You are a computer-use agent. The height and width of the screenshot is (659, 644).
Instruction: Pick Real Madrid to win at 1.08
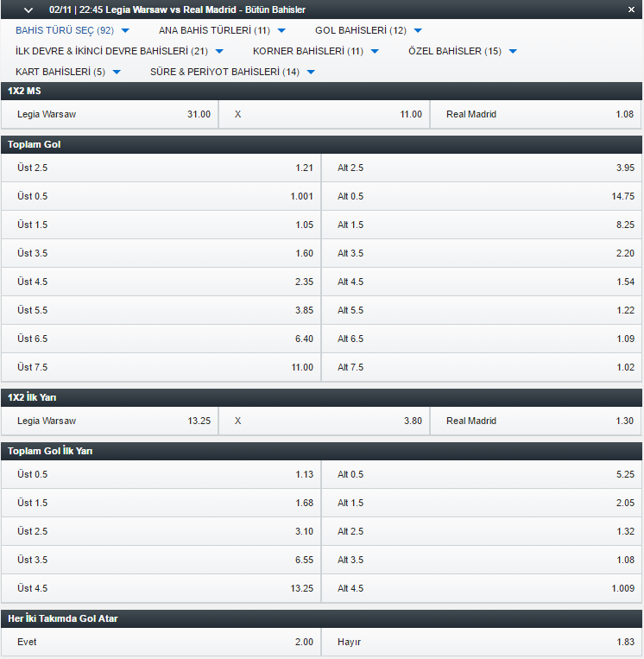click(536, 114)
